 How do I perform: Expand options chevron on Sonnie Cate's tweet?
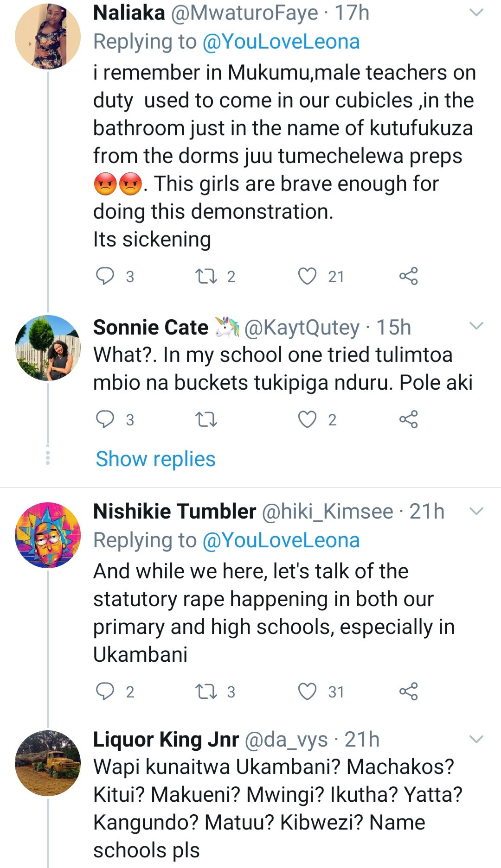coord(476,326)
